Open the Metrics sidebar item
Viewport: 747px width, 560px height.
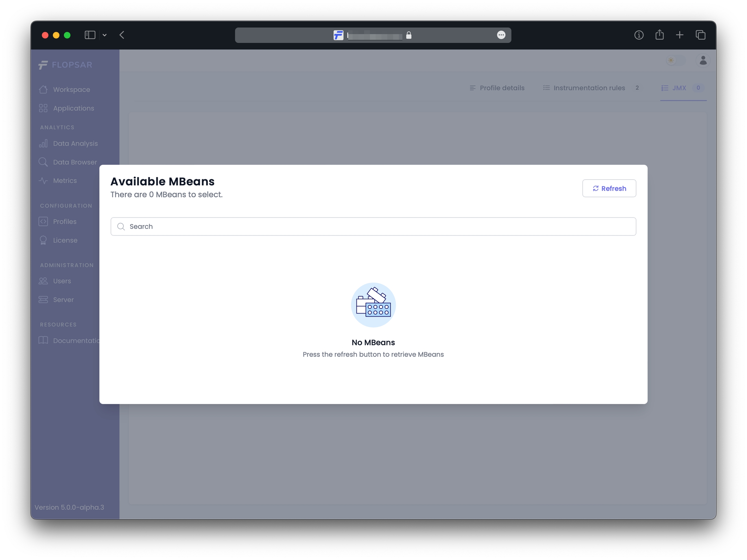pyautogui.click(x=65, y=181)
